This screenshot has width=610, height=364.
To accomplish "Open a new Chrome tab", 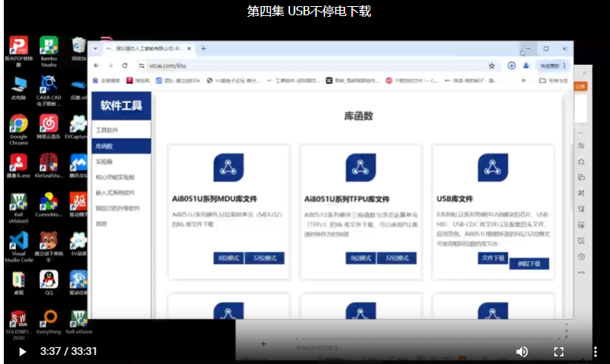I will 204,49.
